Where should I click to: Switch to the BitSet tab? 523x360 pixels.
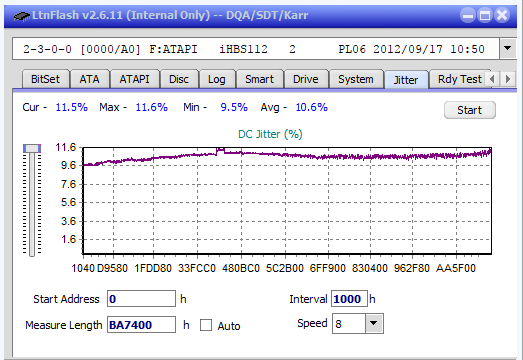pos(45,79)
